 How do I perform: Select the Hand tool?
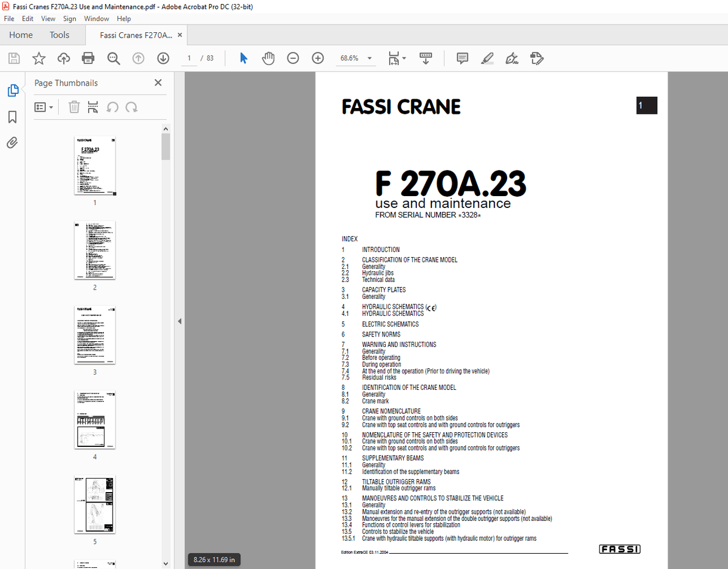(268, 58)
